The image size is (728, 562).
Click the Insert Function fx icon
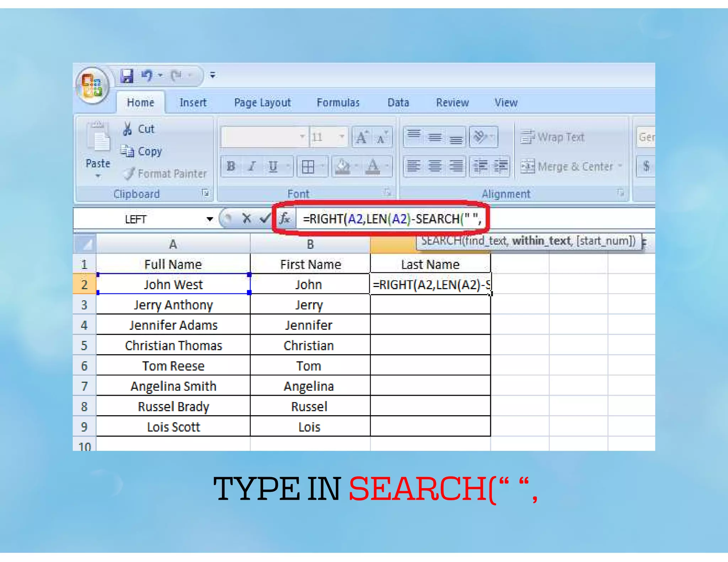[x=285, y=218]
